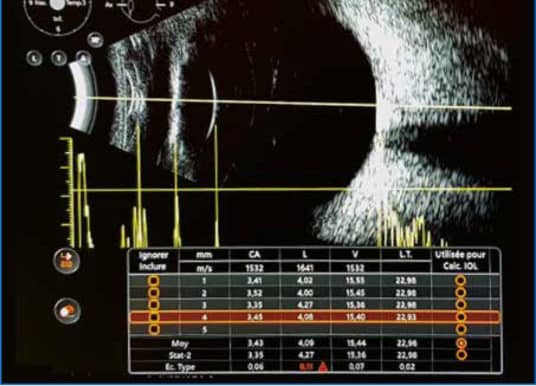Click the upper orange round icon left of table

point(67,261)
